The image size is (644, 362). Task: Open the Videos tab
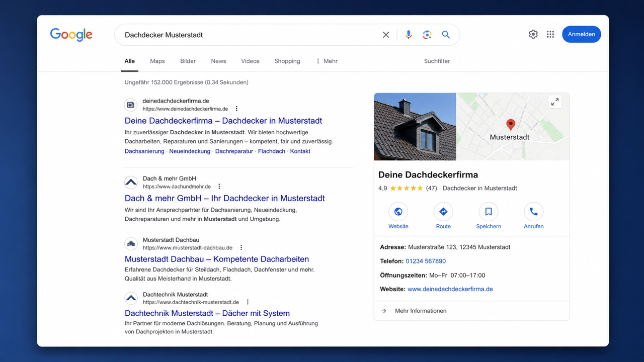point(250,61)
